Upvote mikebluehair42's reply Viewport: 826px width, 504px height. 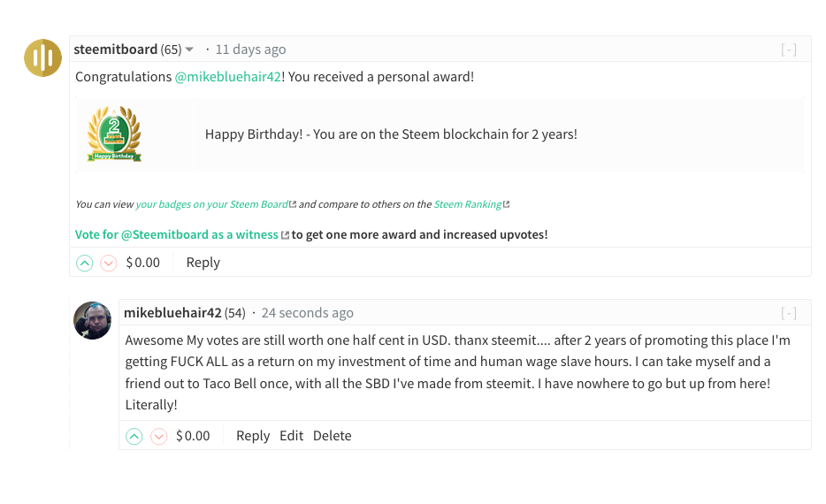tap(134, 436)
